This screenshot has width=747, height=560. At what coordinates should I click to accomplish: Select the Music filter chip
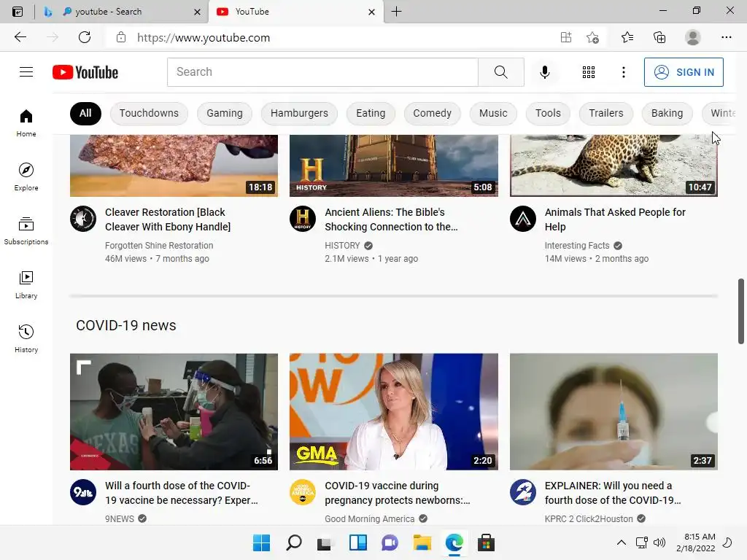(493, 113)
